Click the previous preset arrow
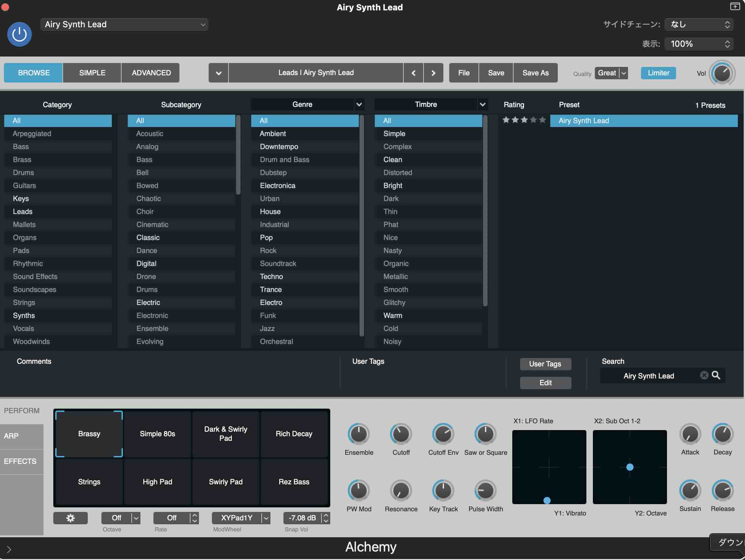 coord(413,73)
